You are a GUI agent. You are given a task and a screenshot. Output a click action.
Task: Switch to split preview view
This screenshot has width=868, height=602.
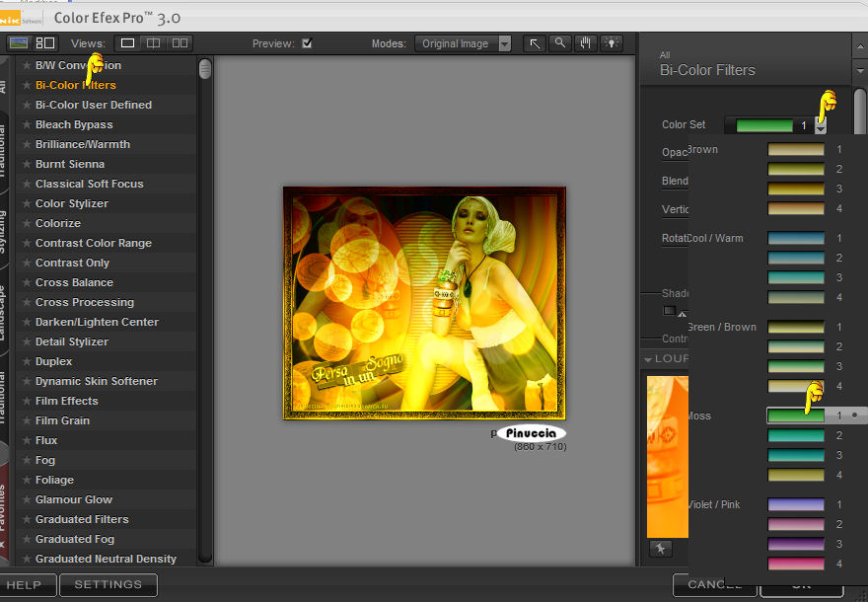point(153,43)
